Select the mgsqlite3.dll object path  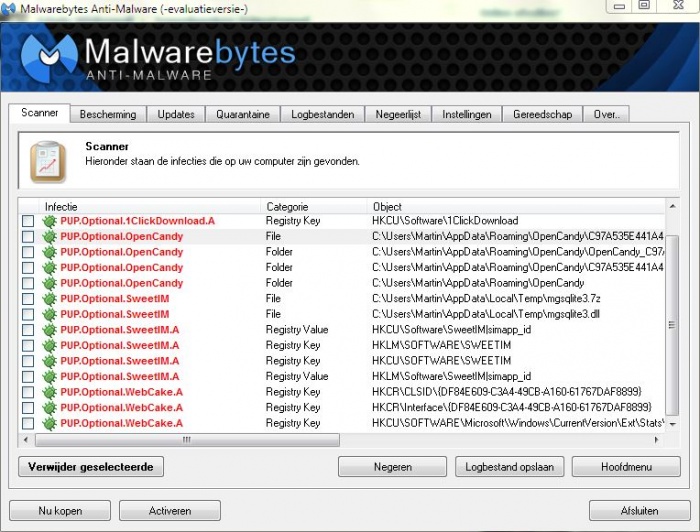coord(486,314)
